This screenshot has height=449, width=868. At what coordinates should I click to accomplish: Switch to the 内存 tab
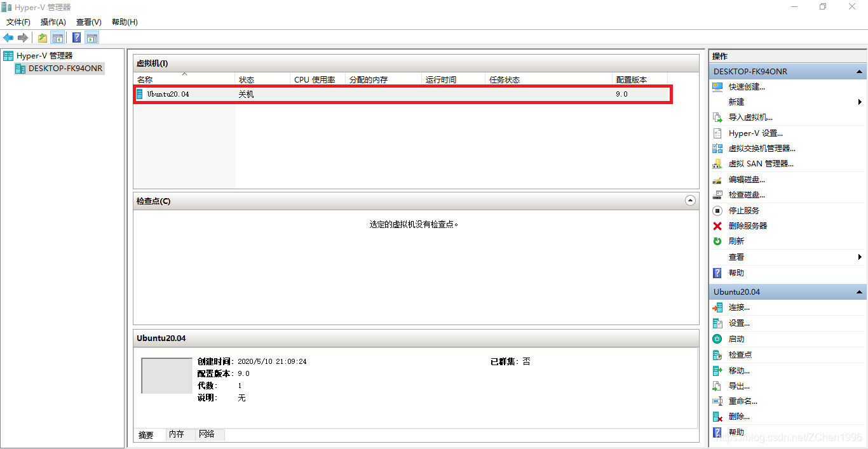(177, 434)
